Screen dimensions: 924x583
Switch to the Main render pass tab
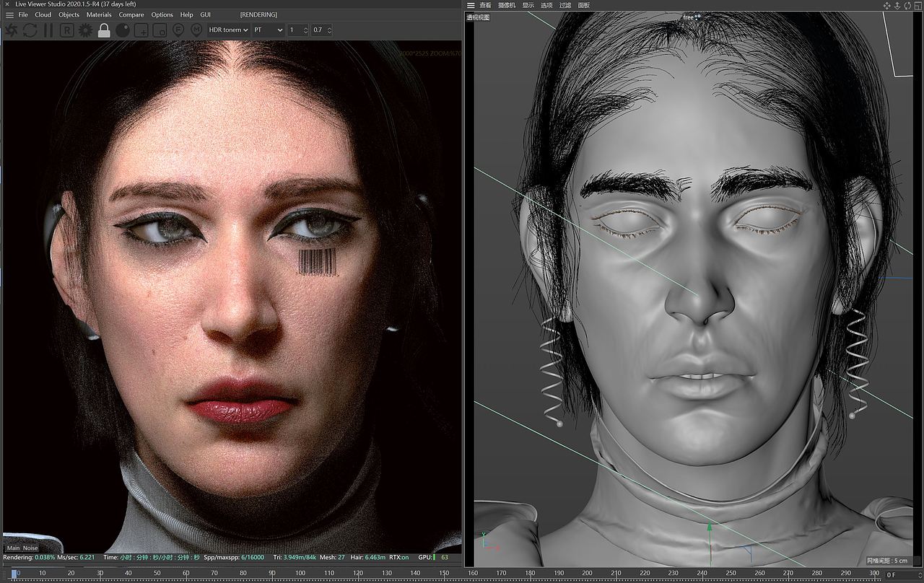pyautogui.click(x=14, y=548)
